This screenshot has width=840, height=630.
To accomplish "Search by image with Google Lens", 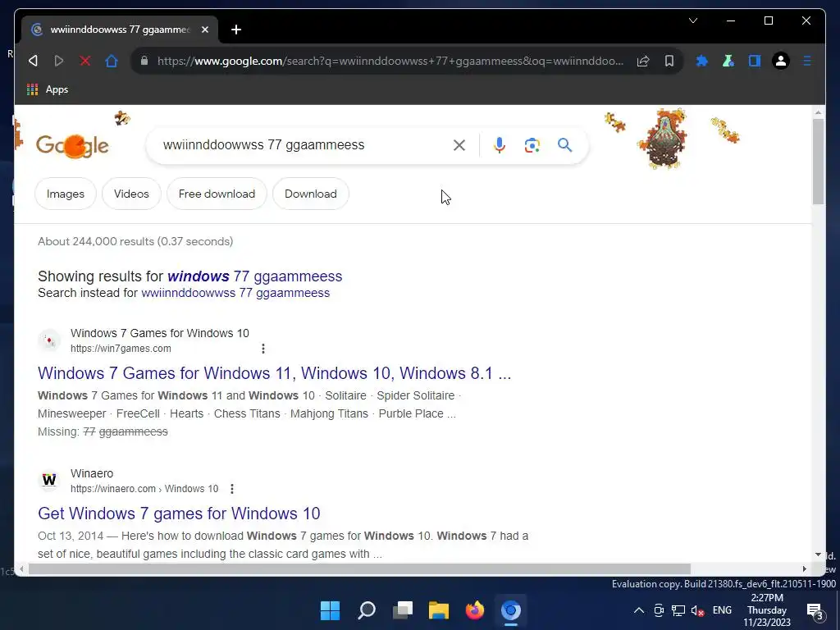I will pyautogui.click(x=532, y=145).
